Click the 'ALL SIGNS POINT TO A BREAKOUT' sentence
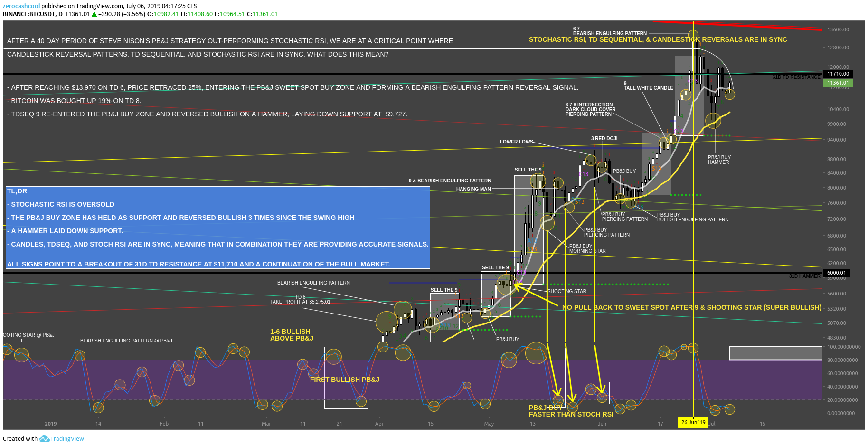The image size is (868, 447). [x=198, y=264]
